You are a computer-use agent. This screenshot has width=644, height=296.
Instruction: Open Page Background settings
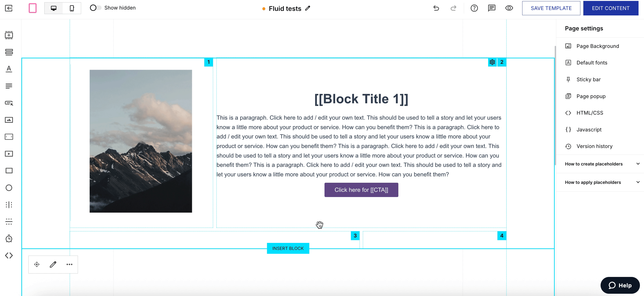[x=597, y=46]
